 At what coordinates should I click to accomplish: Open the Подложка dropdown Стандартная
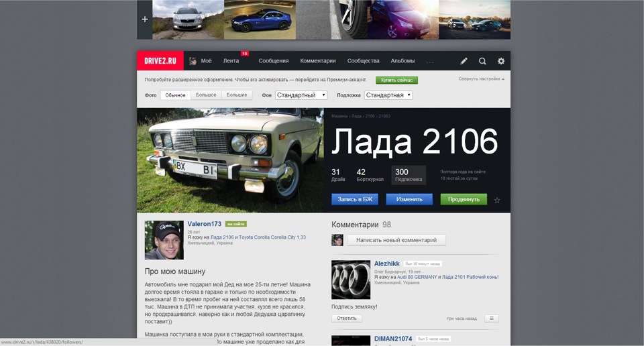(388, 95)
